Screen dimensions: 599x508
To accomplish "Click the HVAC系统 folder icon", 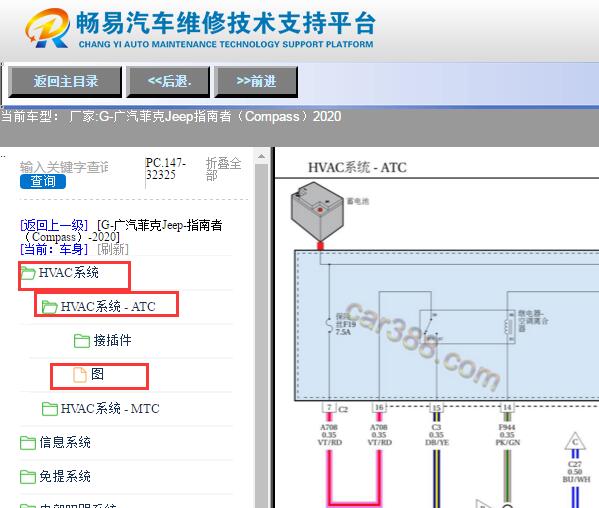I will click(x=28, y=273).
